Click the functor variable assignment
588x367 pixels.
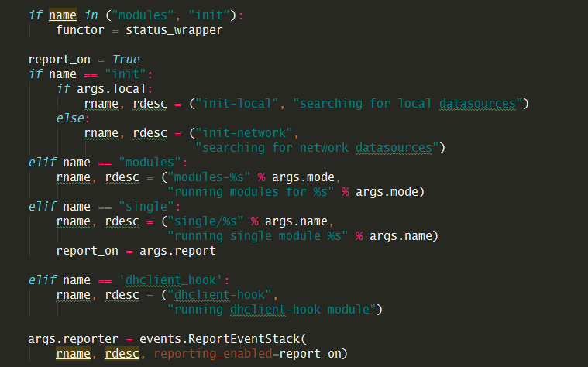point(80,29)
